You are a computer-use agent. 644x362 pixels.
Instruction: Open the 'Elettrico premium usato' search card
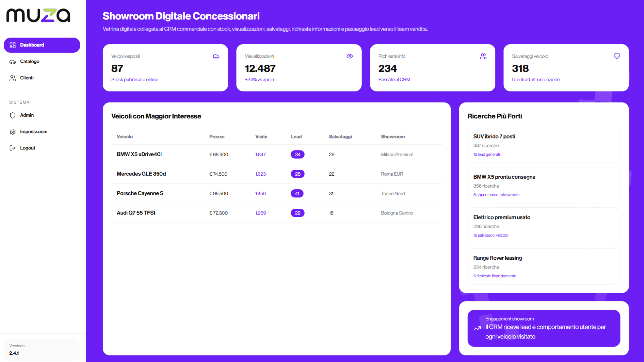tap(544, 226)
